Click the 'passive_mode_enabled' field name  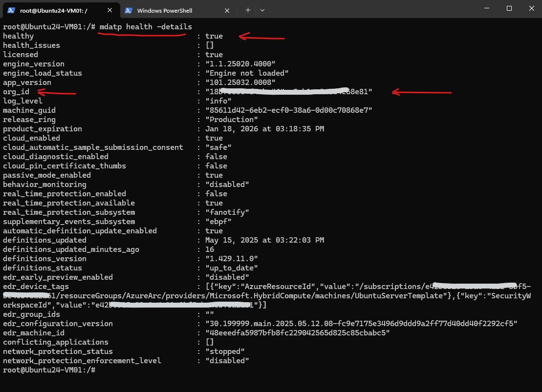pos(46,175)
